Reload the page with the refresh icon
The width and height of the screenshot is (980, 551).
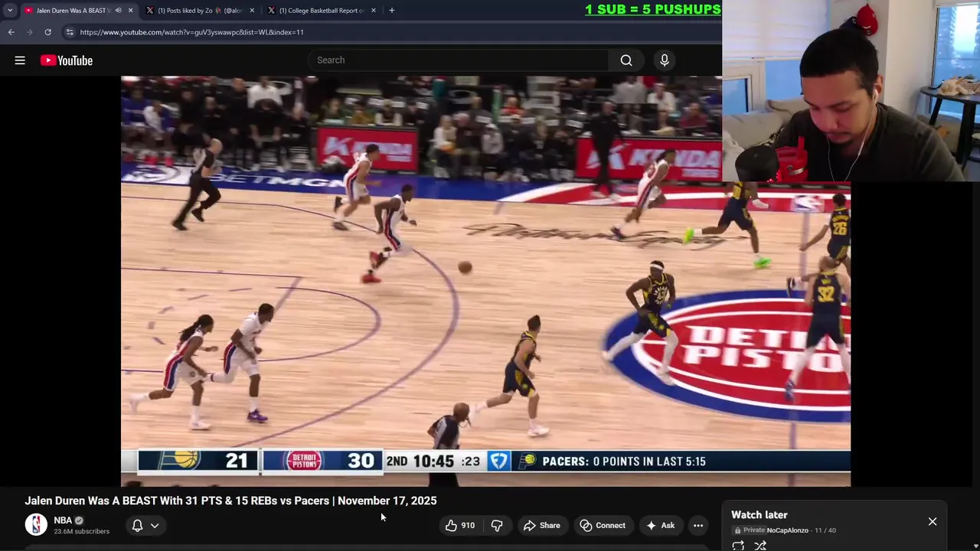47,32
